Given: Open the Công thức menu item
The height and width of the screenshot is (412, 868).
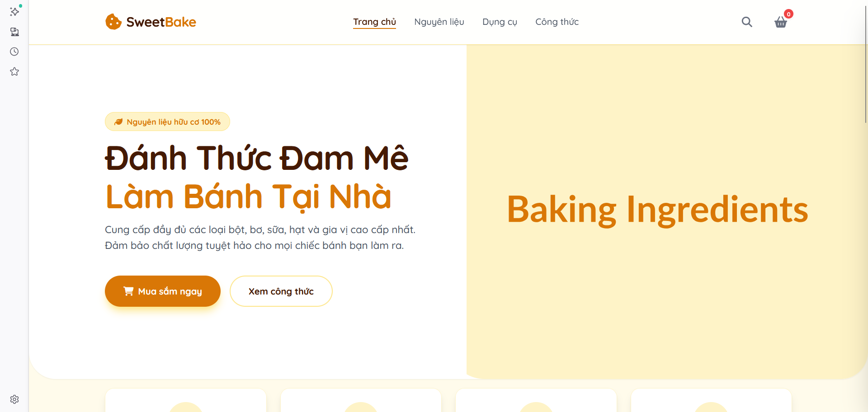Looking at the screenshot, I should (x=557, y=22).
